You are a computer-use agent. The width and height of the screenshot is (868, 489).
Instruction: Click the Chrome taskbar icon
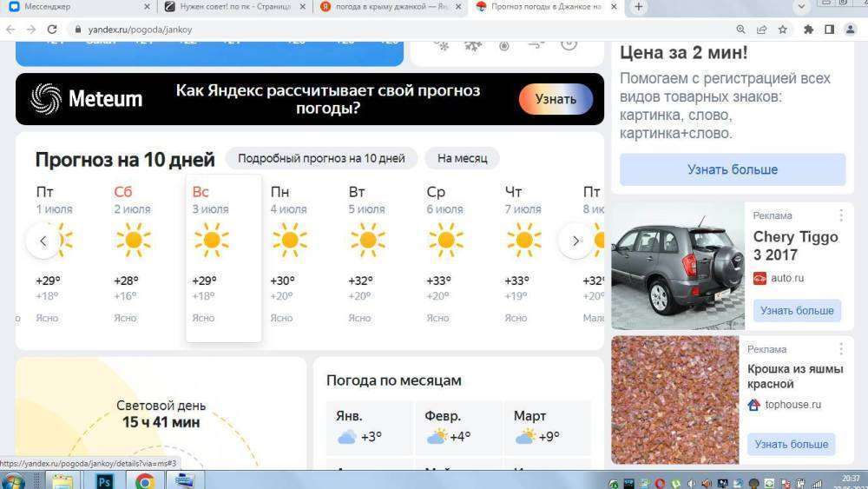(x=145, y=480)
